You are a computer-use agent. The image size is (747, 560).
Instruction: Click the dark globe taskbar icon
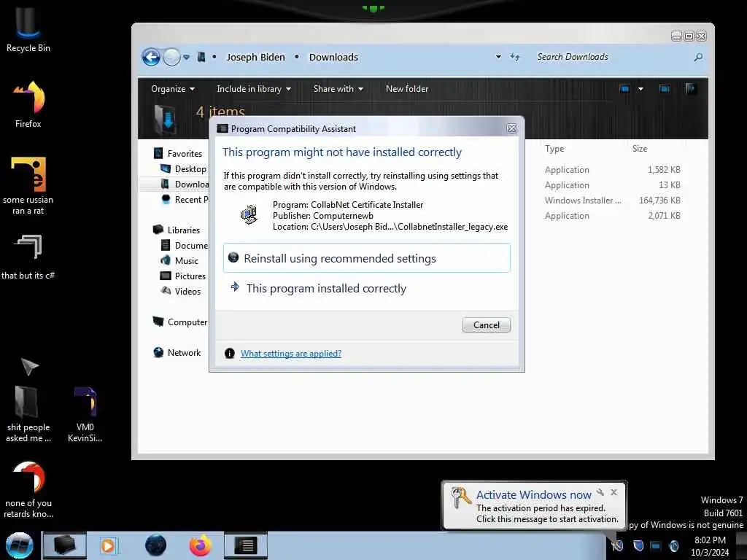click(156, 545)
